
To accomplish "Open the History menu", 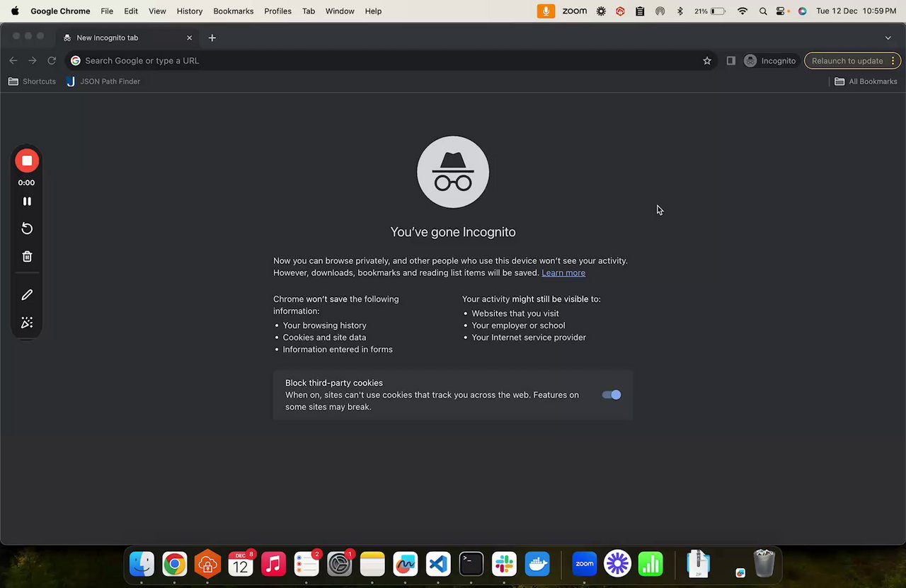I will click(x=190, y=11).
